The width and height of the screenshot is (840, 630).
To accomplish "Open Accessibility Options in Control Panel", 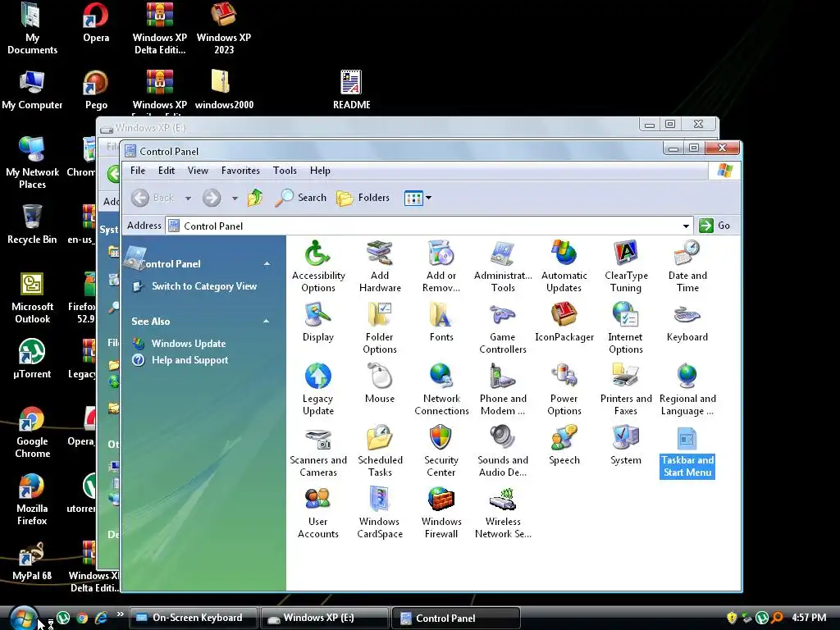I will pyautogui.click(x=317, y=267).
